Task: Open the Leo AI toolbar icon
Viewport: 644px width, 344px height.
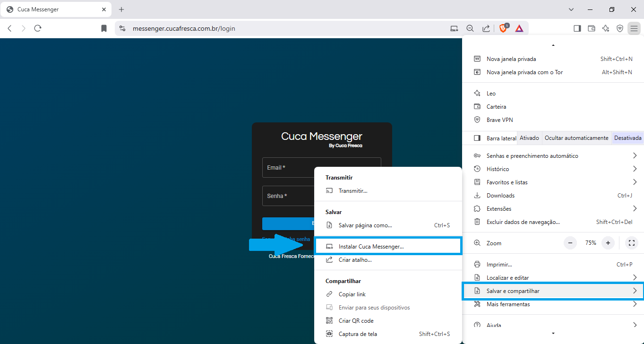Action: [606, 28]
